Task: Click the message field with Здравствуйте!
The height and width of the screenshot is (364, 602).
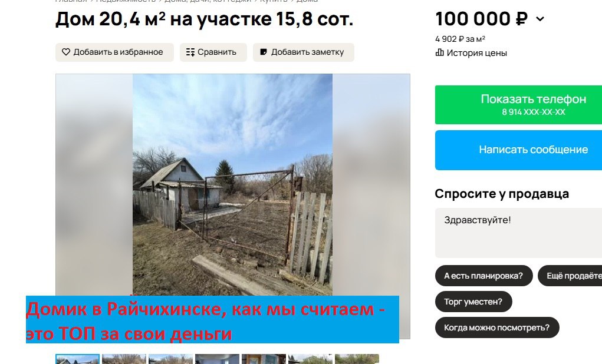Action: (518, 233)
